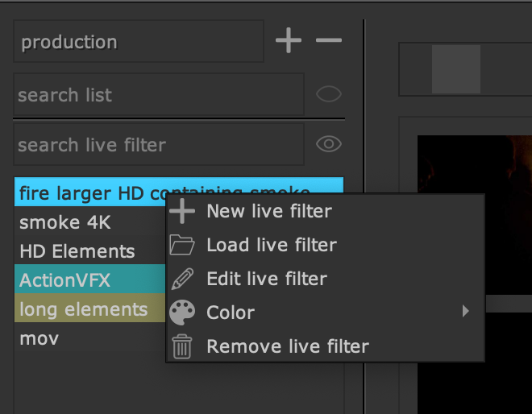Choose Load live filter menu entry

tap(271, 245)
